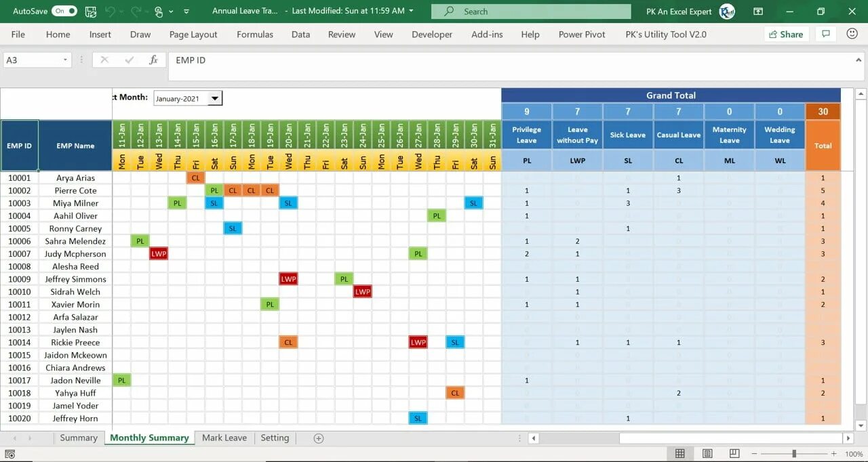Click the New Sheet plus icon
868x462 pixels.
click(x=318, y=438)
